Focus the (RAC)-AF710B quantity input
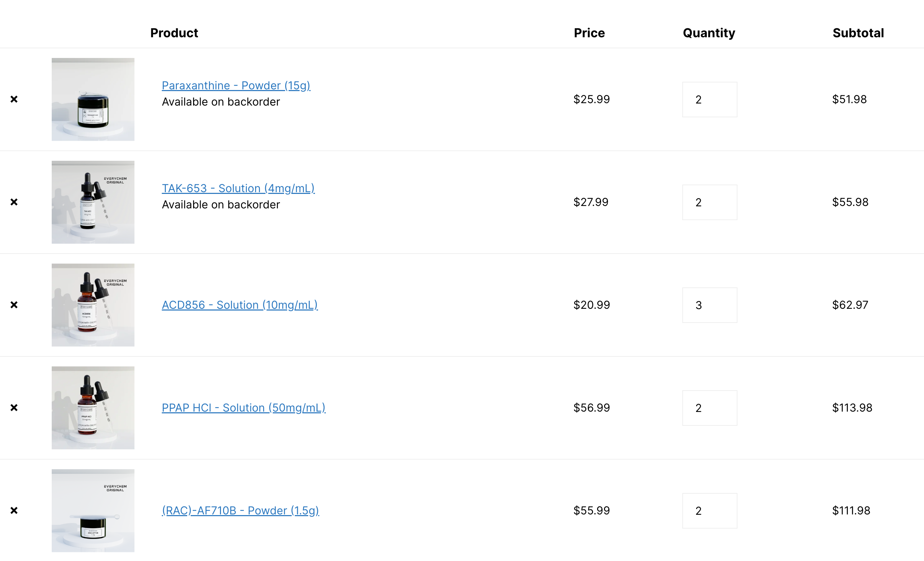 [710, 511]
